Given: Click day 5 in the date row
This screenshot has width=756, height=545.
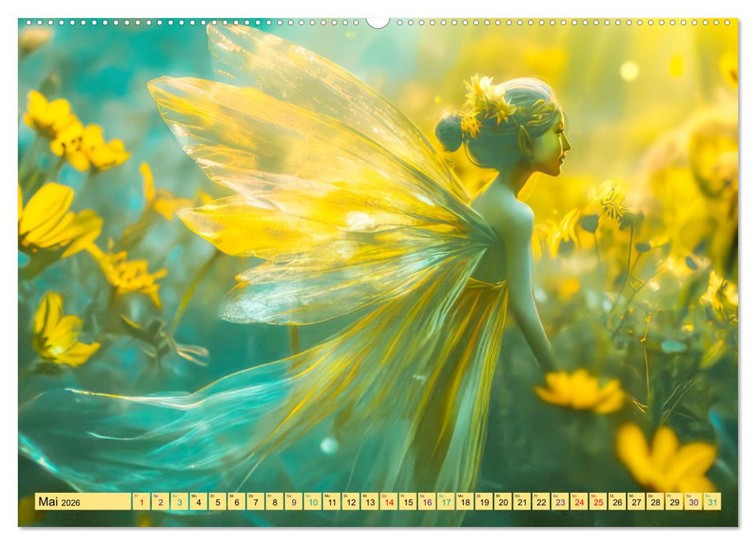Looking at the screenshot, I should (x=217, y=502).
